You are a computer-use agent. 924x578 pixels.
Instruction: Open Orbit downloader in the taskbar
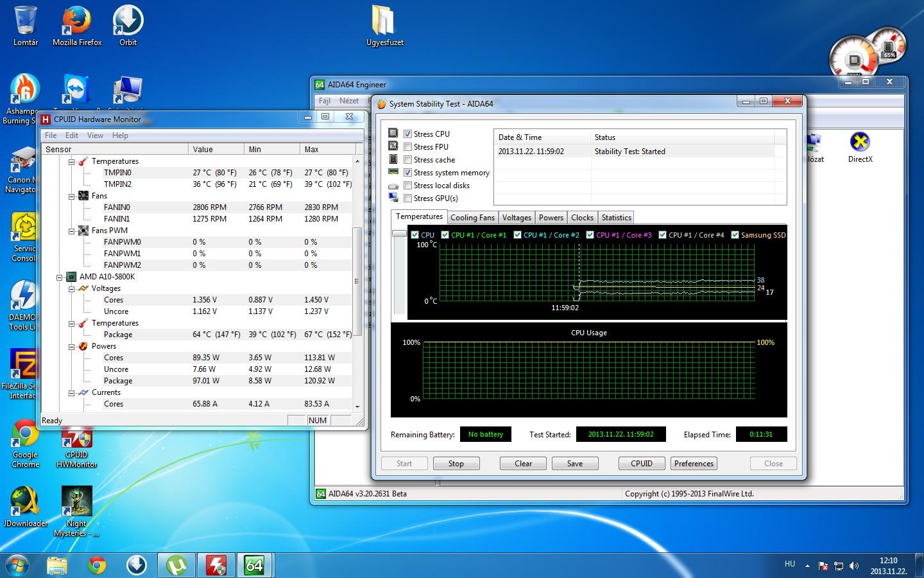pos(137,565)
